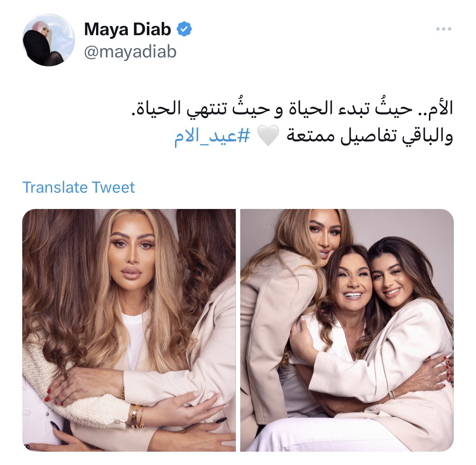Open the @mayadiab handle
This screenshot has height=465, width=476.
(130, 52)
